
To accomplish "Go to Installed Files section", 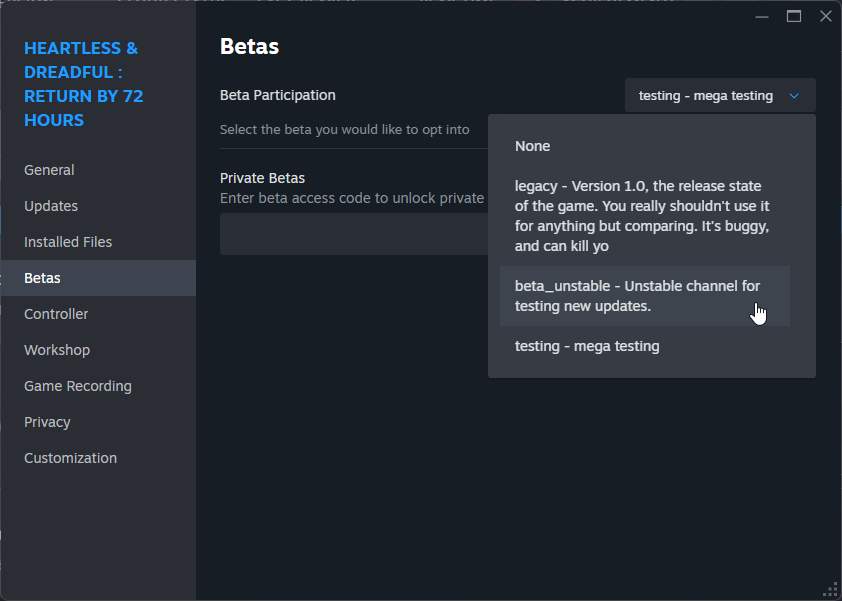I will click(x=98, y=242).
